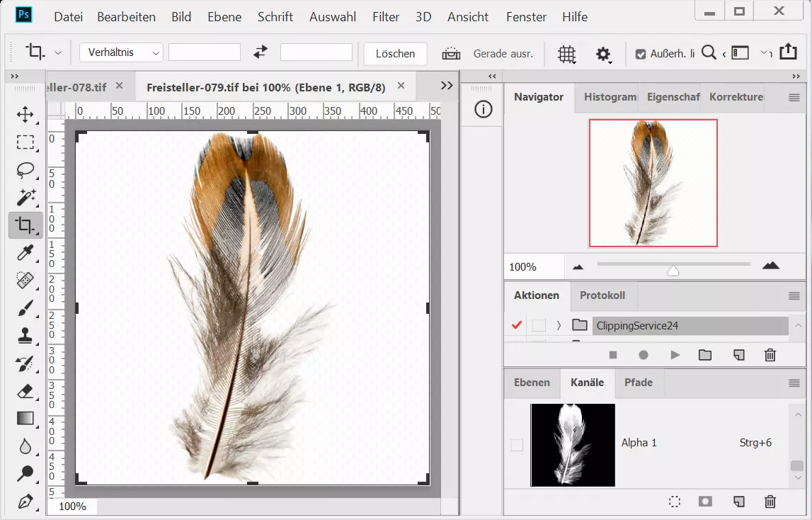Select the Move tool
The height and width of the screenshot is (520, 812).
pyautogui.click(x=25, y=115)
